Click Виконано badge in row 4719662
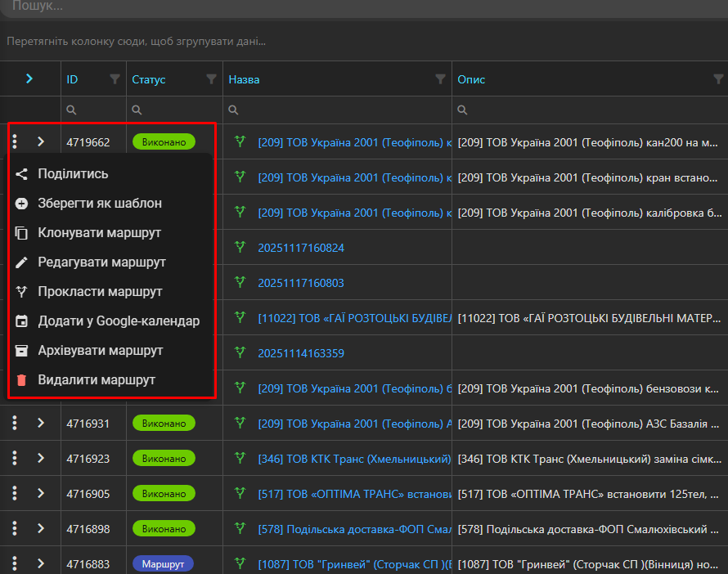The image size is (728, 574). 164,142
